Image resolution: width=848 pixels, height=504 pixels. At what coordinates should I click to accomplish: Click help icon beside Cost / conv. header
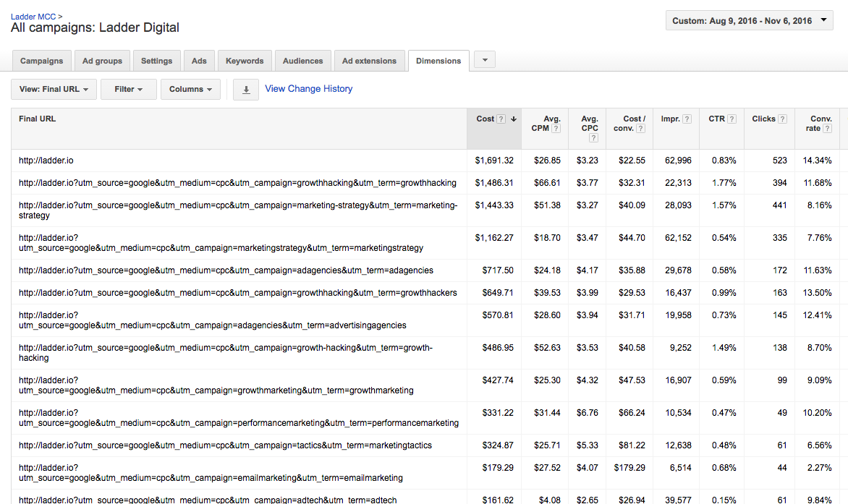coord(639,129)
